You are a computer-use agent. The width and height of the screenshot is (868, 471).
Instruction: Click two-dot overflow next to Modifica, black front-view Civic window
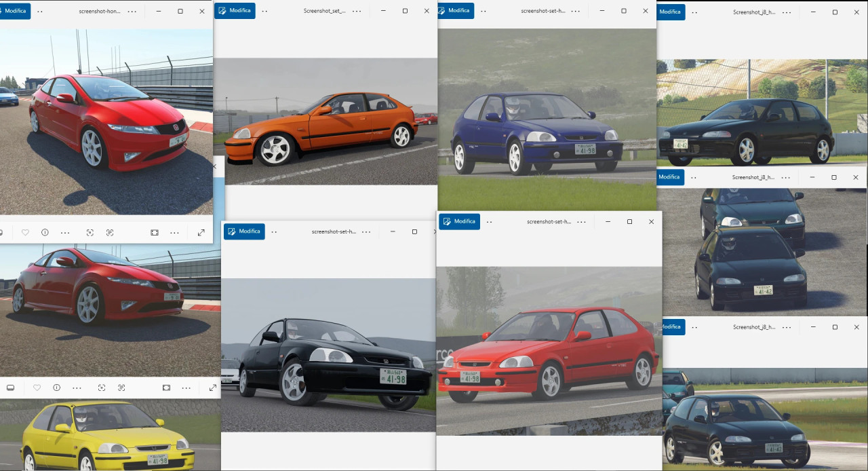pyautogui.click(x=274, y=231)
